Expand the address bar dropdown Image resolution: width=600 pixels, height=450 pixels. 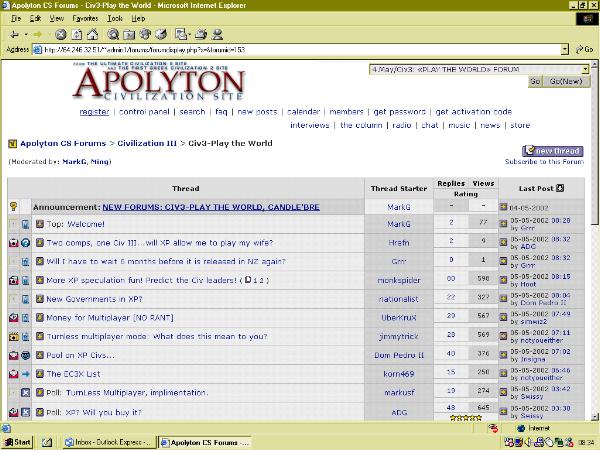pos(565,49)
